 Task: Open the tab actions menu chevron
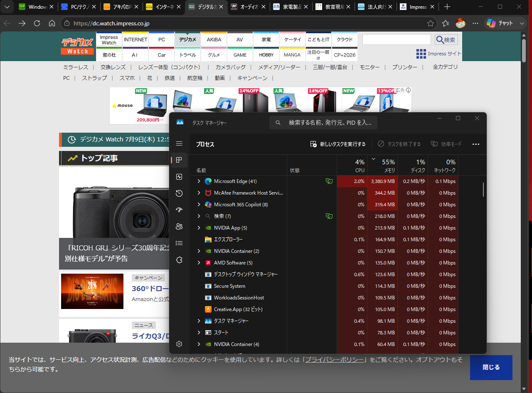[7, 7]
